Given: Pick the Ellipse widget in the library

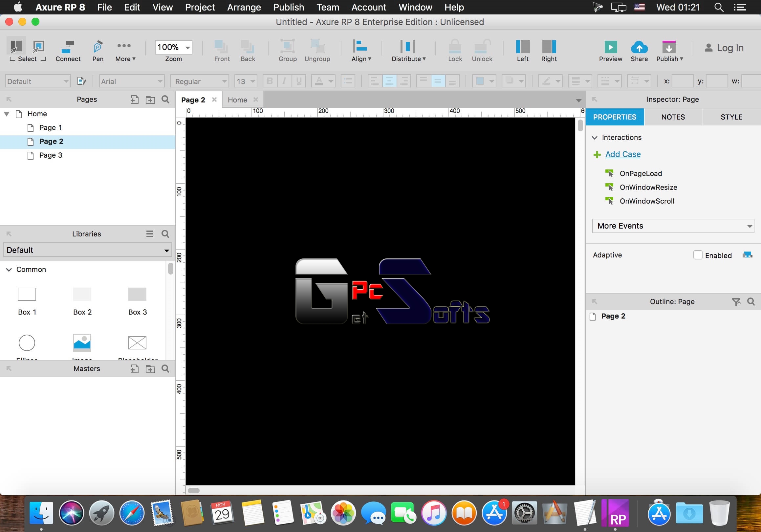Looking at the screenshot, I should click(27, 343).
